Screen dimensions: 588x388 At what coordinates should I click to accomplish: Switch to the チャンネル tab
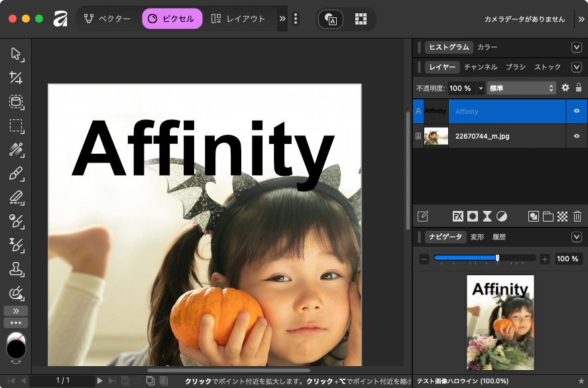(481, 67)
